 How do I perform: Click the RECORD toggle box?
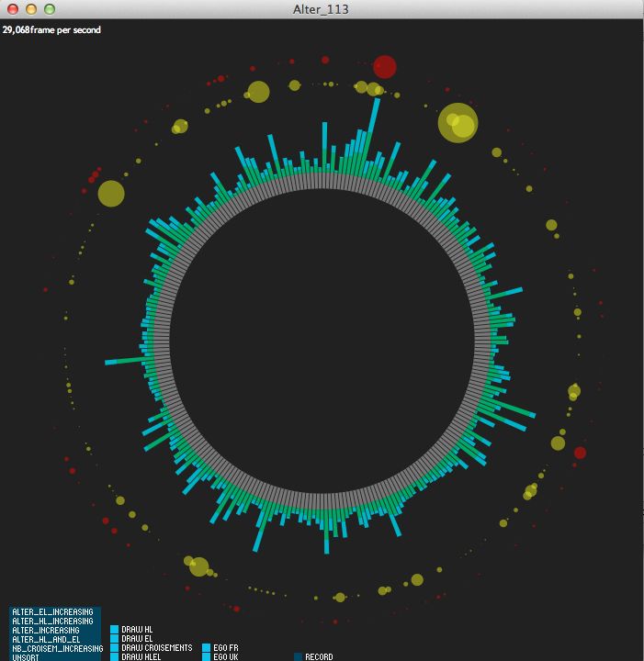coord(299,657)
